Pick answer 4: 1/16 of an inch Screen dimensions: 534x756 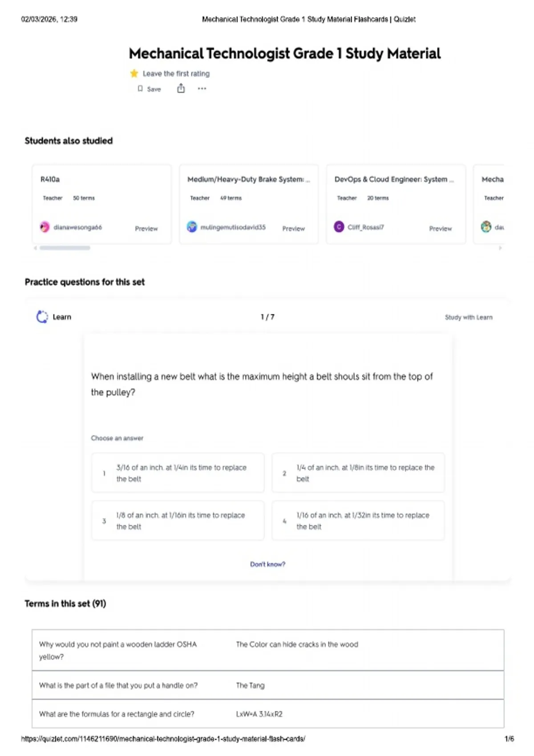[x=358, y=521]
